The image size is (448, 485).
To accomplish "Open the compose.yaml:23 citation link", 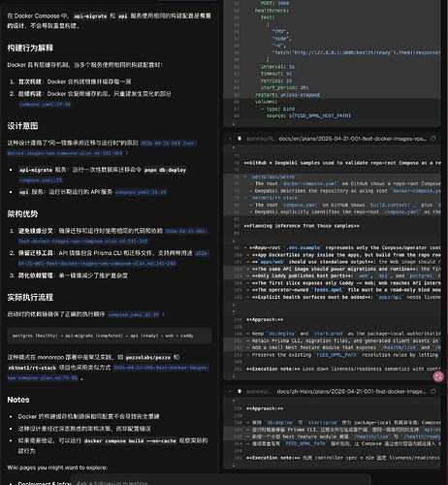I will (40, 180).
